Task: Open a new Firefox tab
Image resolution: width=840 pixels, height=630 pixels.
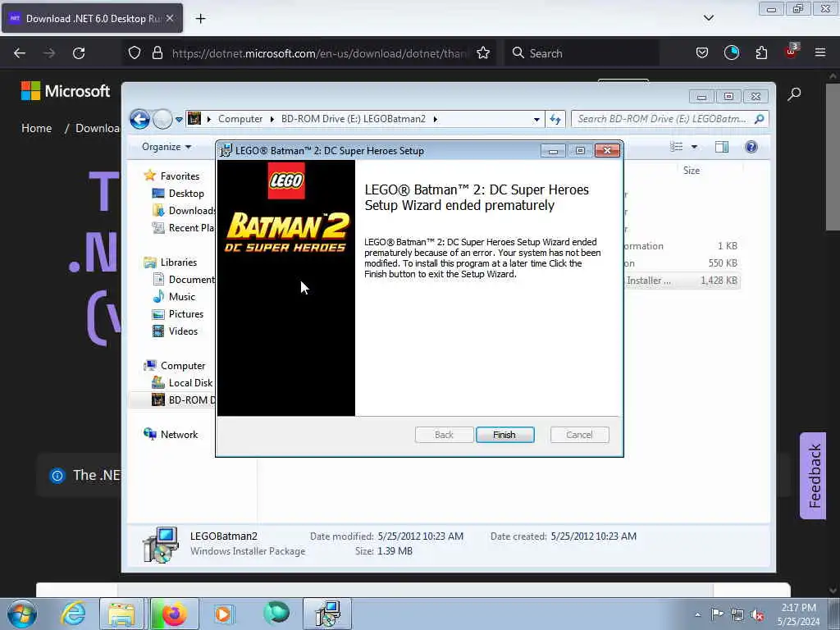Action: click(x=200, y=19)
